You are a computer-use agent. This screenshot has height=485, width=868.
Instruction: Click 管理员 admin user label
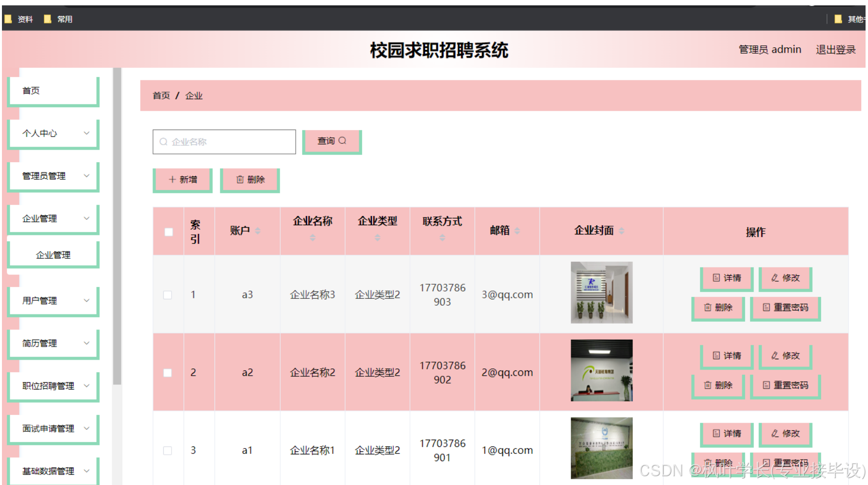pyautogui.click(x=770, y=50)
